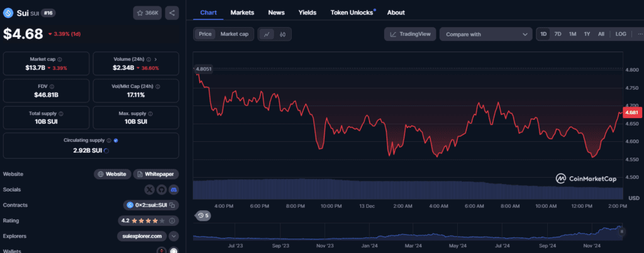Open the Website link button

[113, 175]
